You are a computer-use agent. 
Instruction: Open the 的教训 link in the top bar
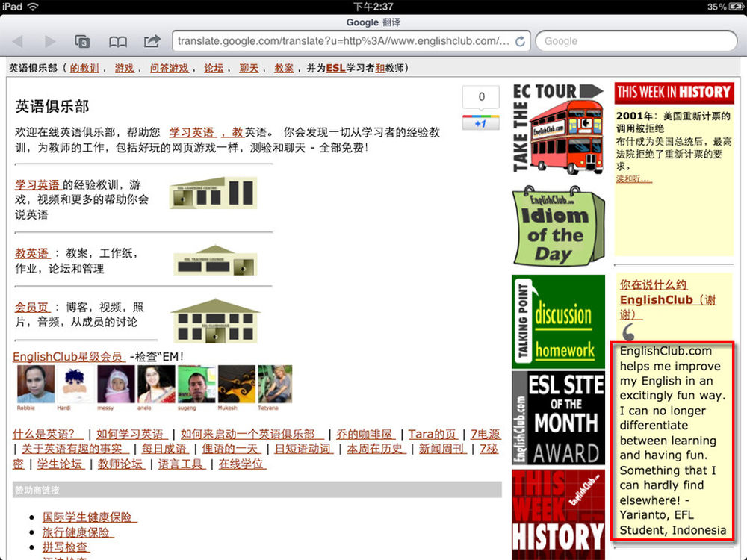(84, 69)
